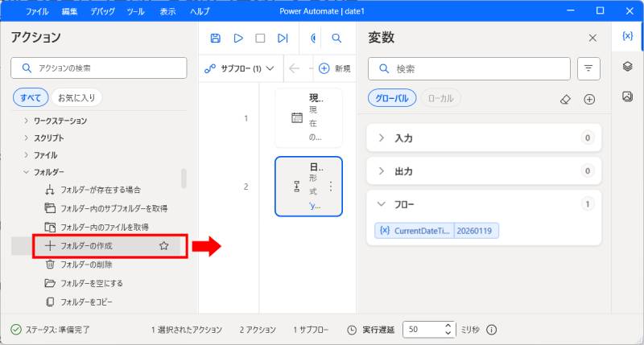Go back with left arrow in subflow bar
This screenshot has width=644, height=345.
click(x=294, y=68)
